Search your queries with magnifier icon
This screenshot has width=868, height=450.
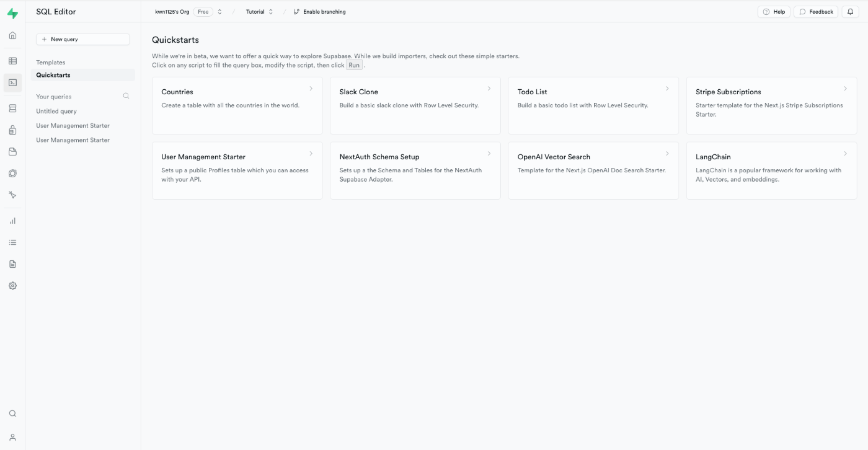coord(126,96)
